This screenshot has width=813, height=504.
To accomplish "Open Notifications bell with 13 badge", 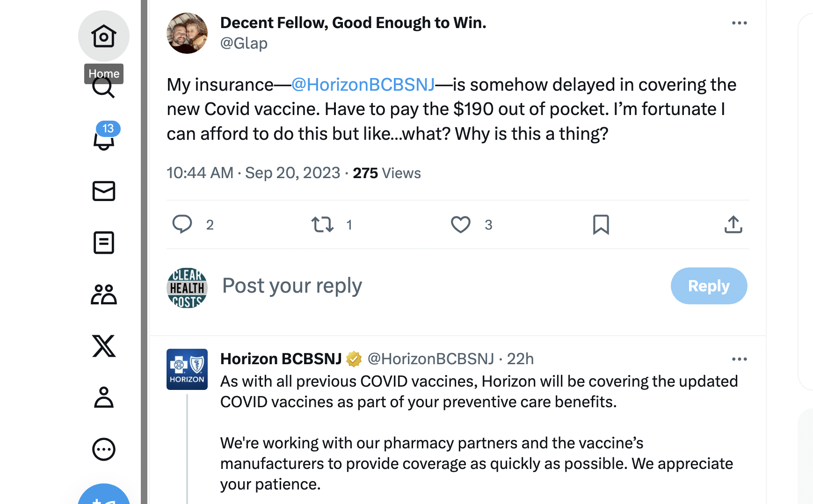I will point(104,139).
